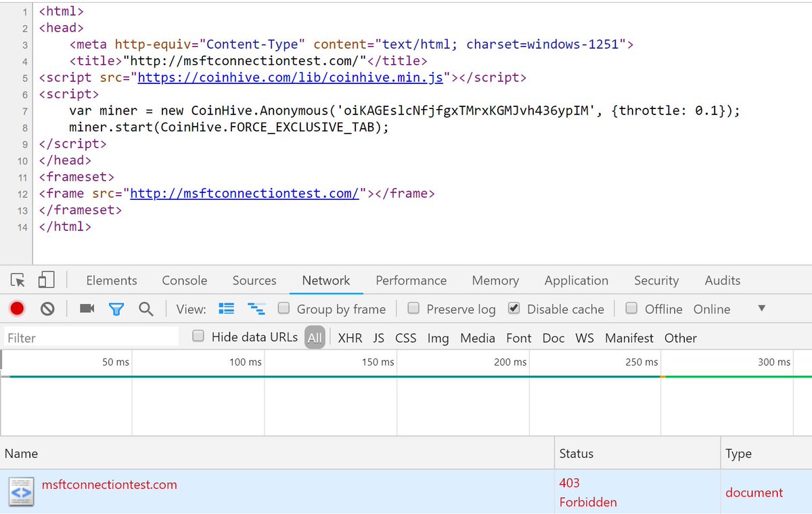Click the 200 ms timeline marker
This screenshot has height=514, width=812.
pyautogui.click(x=510, y=362)
